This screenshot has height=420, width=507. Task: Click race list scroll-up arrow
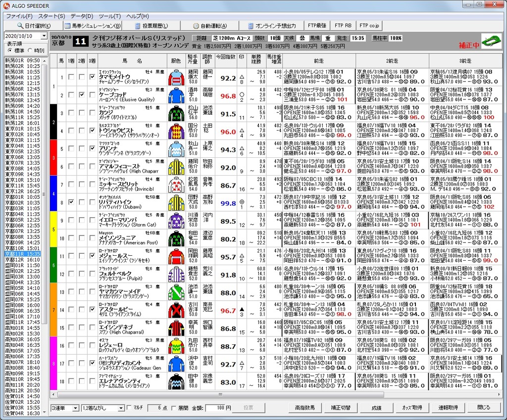coord(44,61)
